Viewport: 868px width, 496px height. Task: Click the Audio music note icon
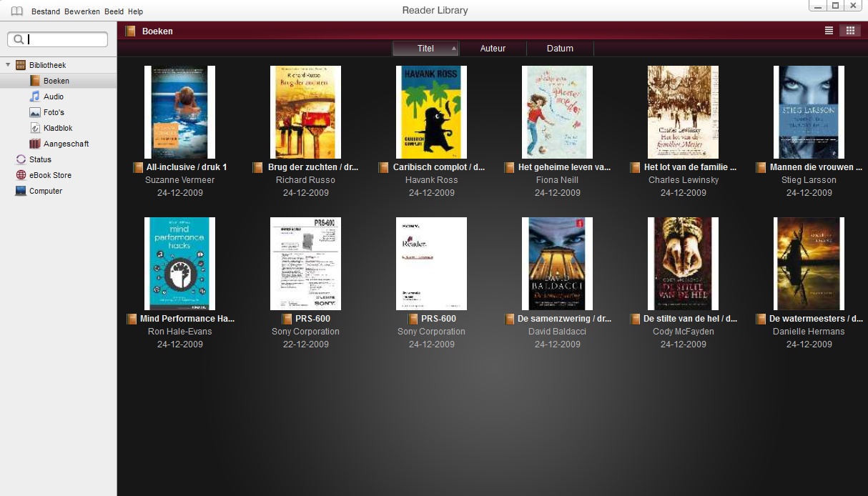[x=35, y=96]
